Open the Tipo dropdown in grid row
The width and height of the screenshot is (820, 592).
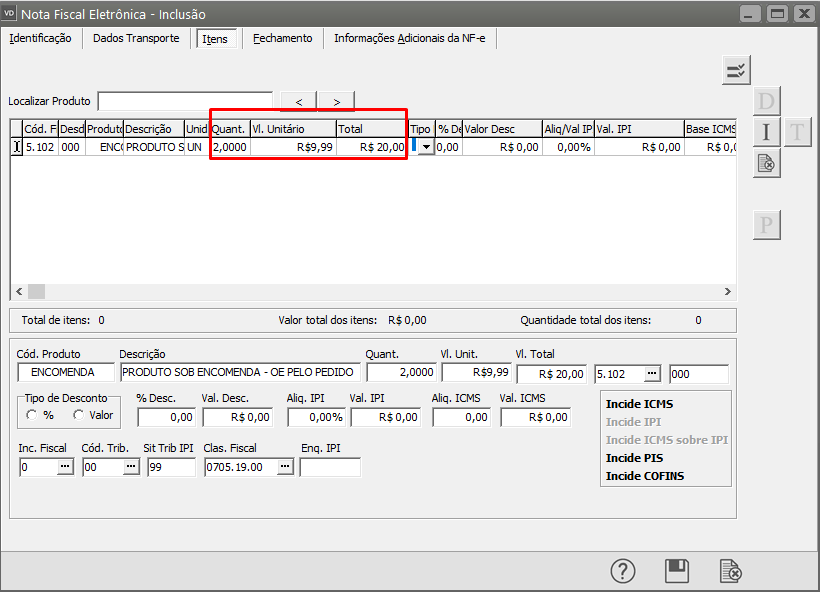pyautogui.click(x=427, y=147)
